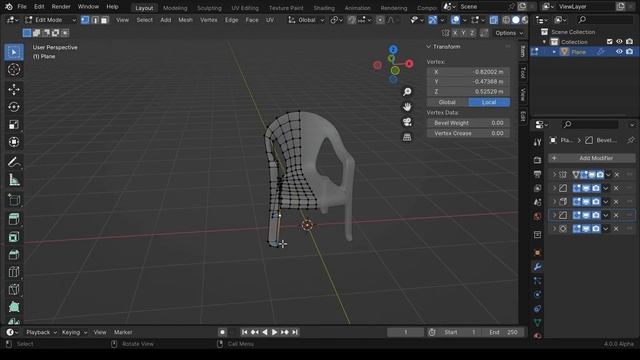This screenshot has width=640, height=360.
Task: Open the Keying dropdown in timeline
Action: tap(74, 332)
